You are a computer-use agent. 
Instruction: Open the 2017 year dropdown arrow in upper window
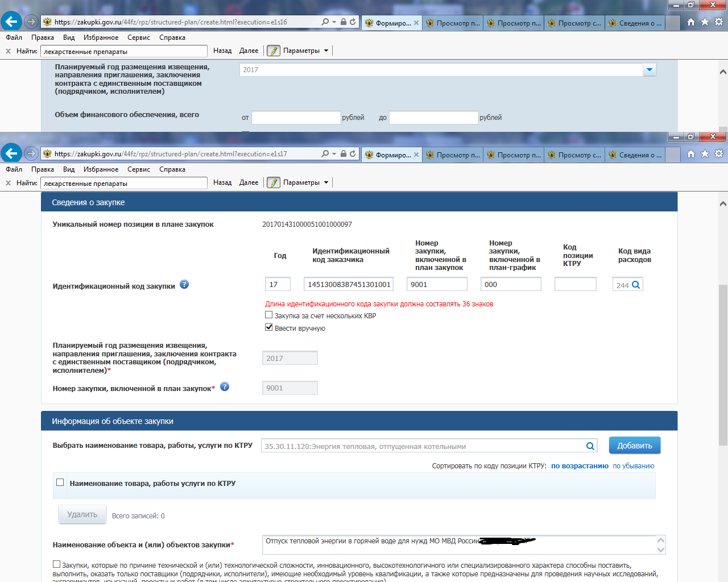pyautogui.click(x=650, y=70)
